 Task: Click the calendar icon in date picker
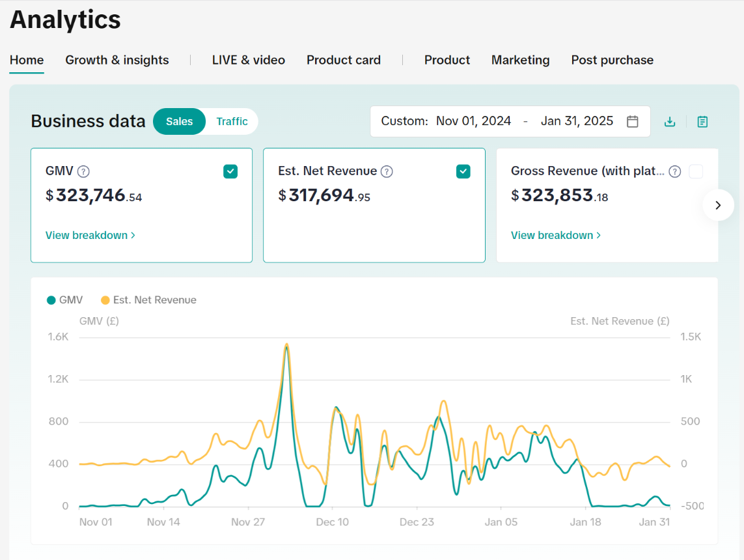[632, 121]
